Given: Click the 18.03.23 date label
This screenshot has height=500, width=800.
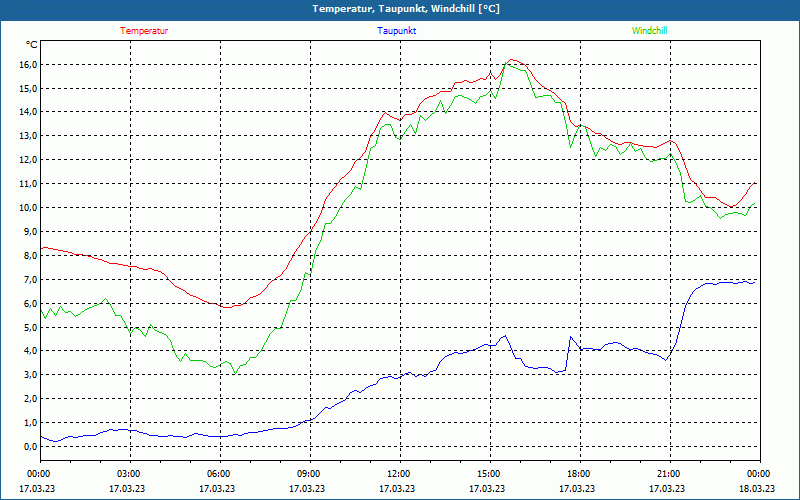Looking at the screenshot, I should [758, 489].
